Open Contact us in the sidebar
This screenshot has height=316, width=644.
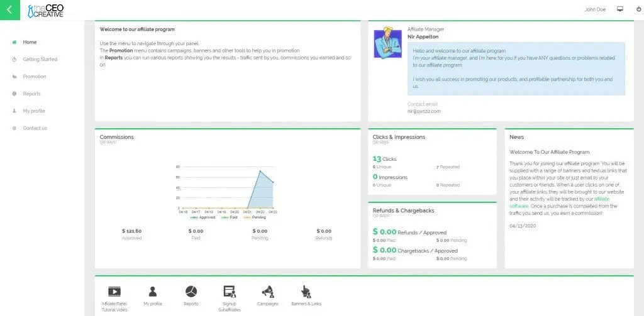[x=35, y=128]
